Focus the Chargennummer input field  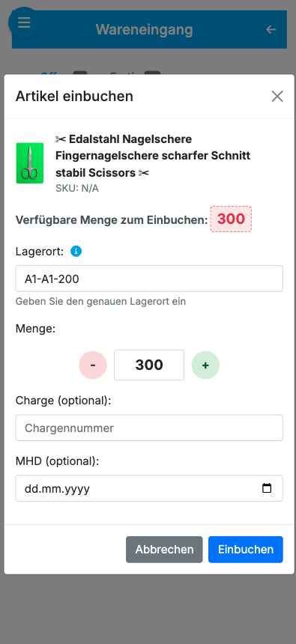pos(149,428)
